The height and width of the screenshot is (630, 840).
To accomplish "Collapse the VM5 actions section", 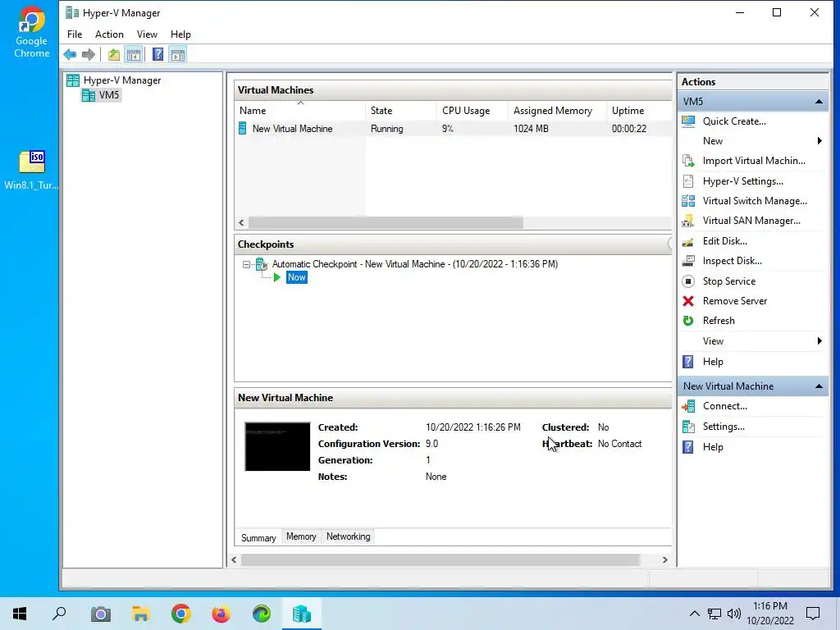I will 819,102.
